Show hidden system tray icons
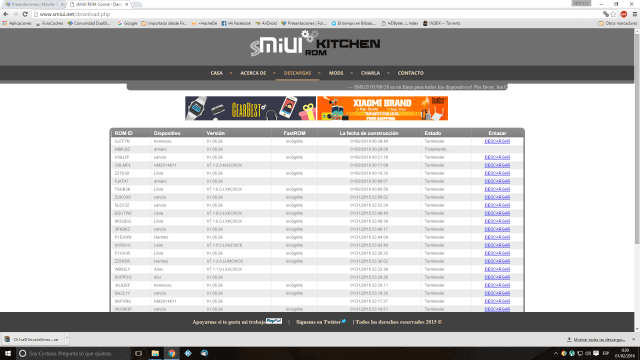The height and width of the screenshot is (360, 640). 556,353
